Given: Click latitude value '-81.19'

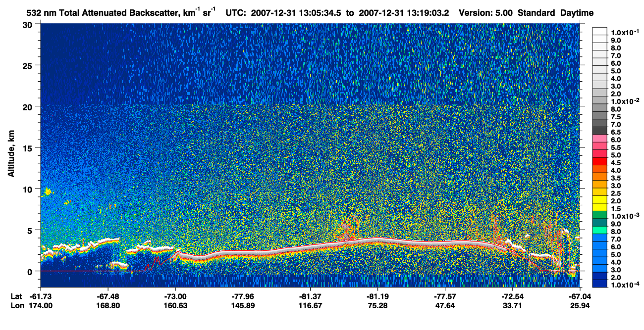Looking at the screenshot, I should tap(377, 296).
